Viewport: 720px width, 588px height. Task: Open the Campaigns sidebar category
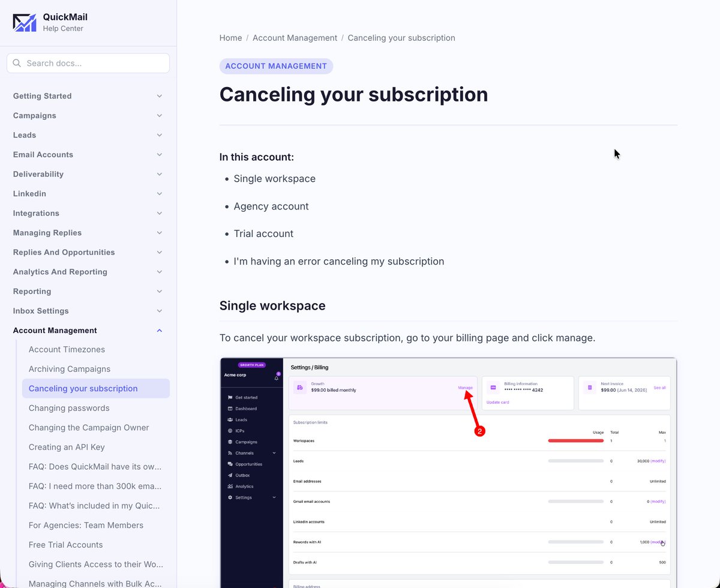pyautogui.click(x=35, y=116)
